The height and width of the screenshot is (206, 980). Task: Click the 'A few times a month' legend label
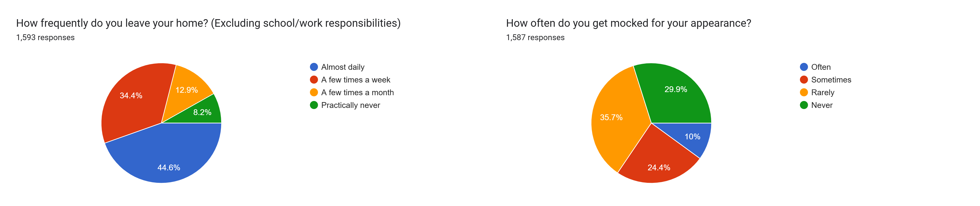pos(357,92)
